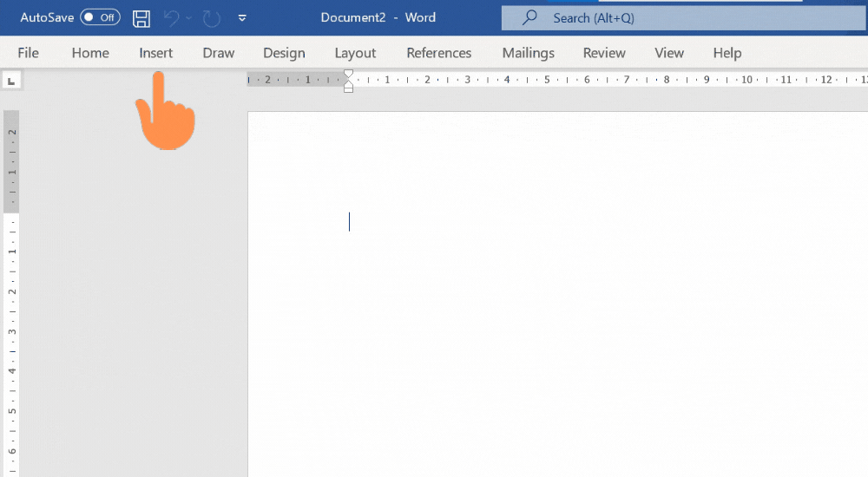Select the Draw tab
868x477 pixels.
(219, 53)
